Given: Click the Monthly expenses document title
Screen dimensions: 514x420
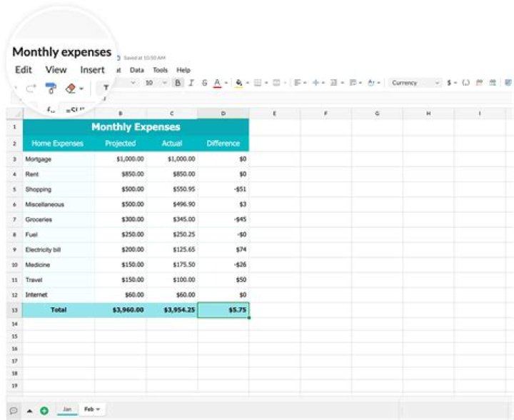Looking at the screenshot, I should point(61,52).
